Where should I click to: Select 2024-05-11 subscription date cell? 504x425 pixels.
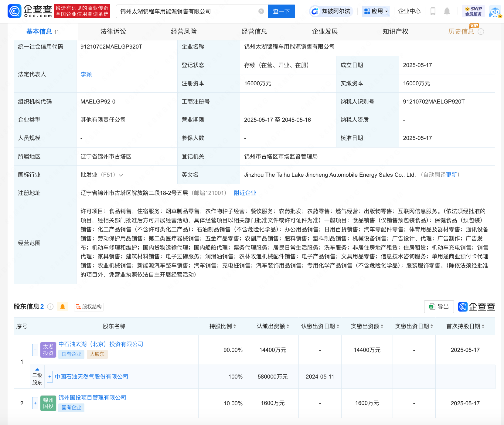tap(320, 377)
